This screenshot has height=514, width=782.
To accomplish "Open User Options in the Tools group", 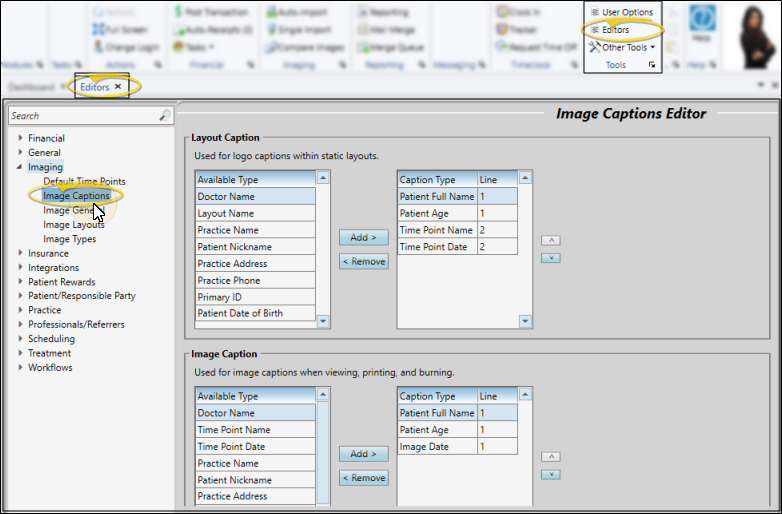I will [621, 12].
